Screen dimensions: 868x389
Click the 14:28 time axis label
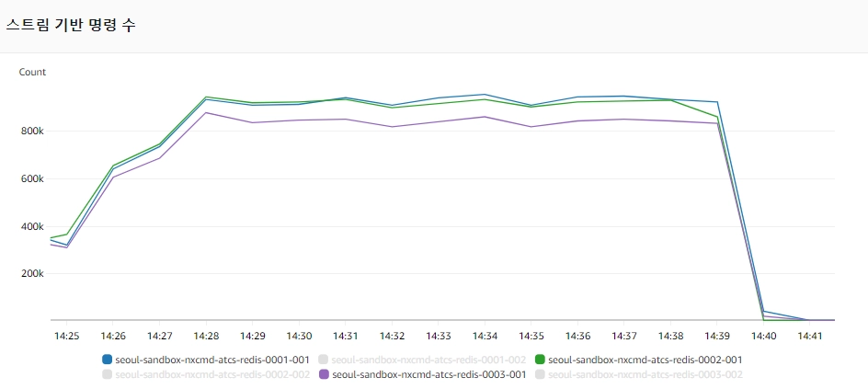[x=206, y=336]
